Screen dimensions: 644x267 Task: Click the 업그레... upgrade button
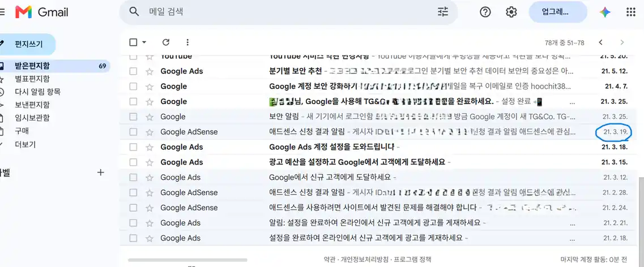(x=558, y=12)
